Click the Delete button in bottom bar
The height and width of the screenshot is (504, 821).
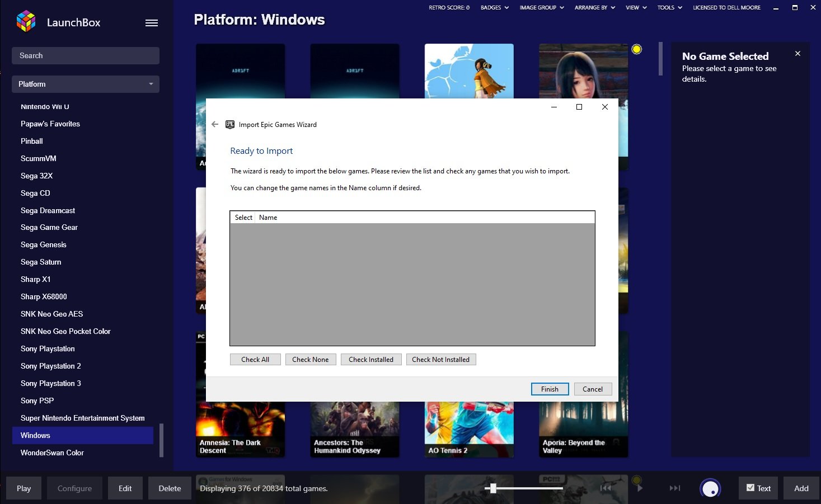coord(170,488)
